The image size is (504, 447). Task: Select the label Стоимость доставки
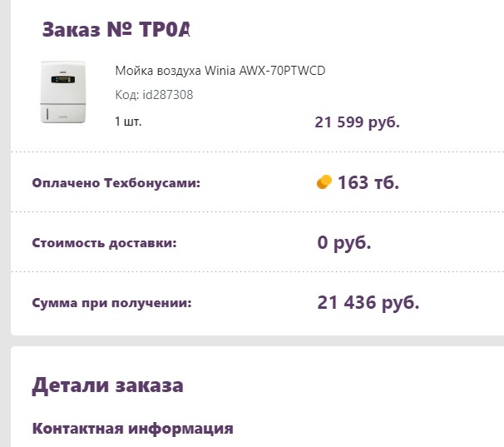(104, 243)
